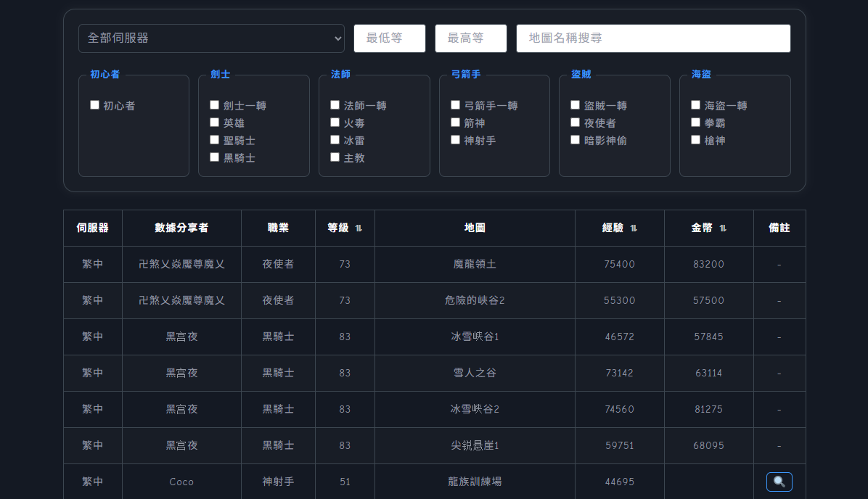868x499 pixels.
Task: Select the 尖锐悬崖1 map cell
Action: [x=475, y=445]
